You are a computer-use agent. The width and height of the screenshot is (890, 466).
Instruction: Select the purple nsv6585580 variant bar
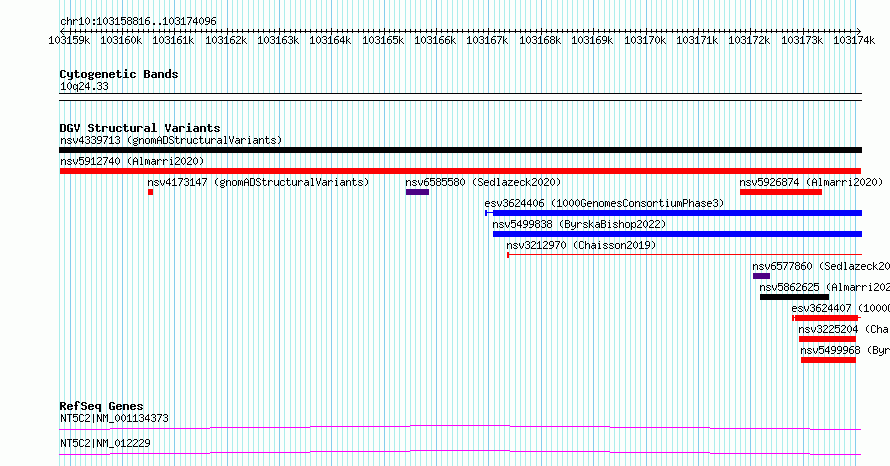417,192
